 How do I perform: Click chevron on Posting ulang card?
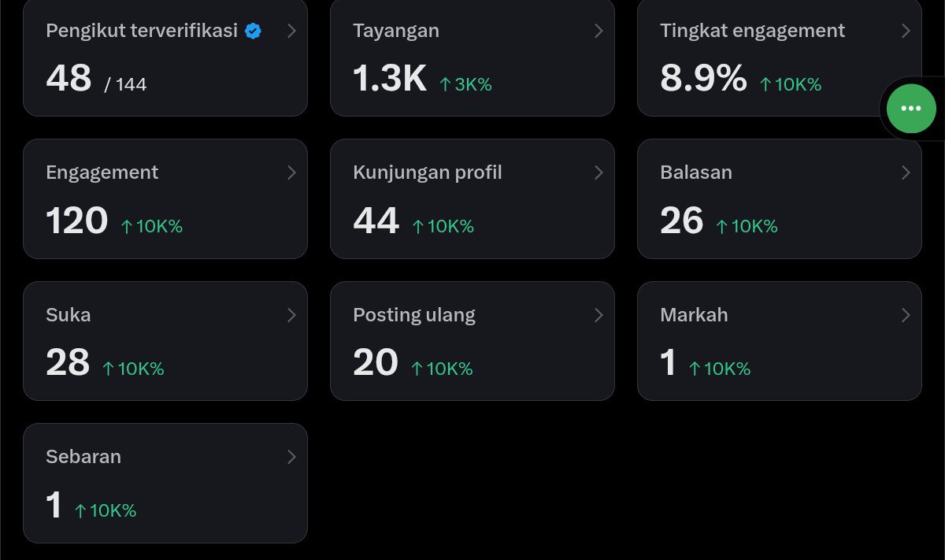[598, 315]
